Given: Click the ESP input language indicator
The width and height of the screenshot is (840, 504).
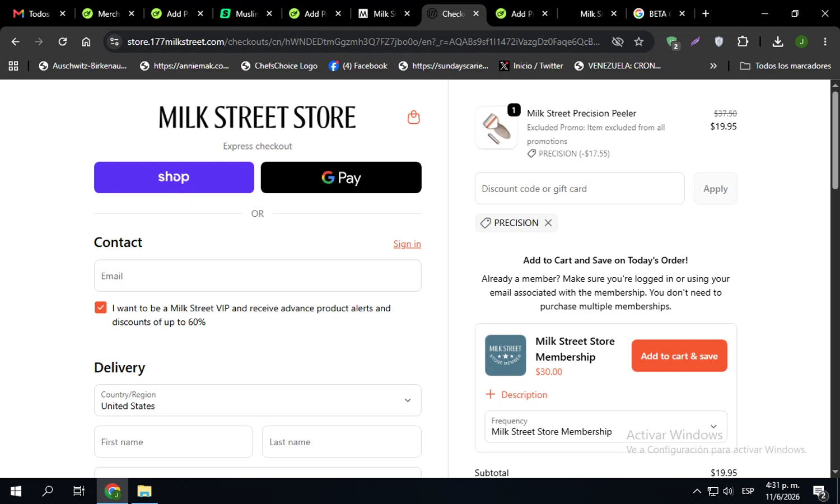Looking at the screenshot, I should pyautogui.click(x=748, y=491).
